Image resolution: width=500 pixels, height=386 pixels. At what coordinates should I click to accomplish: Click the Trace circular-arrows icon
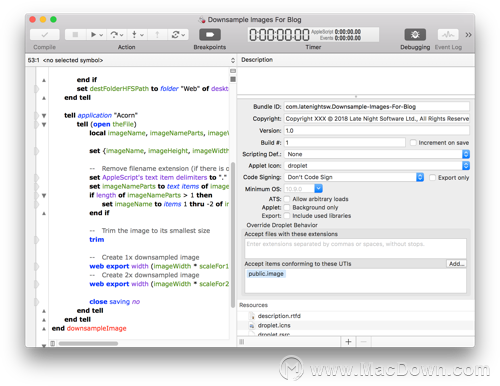(x=175, y=35)
